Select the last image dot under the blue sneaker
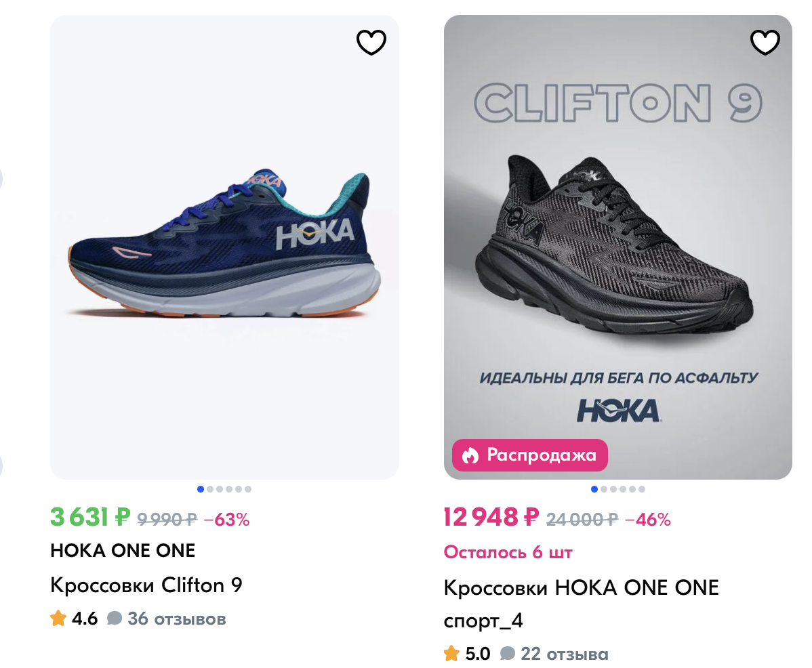Screen dimensions: 812x668 (x=248, y=489)
